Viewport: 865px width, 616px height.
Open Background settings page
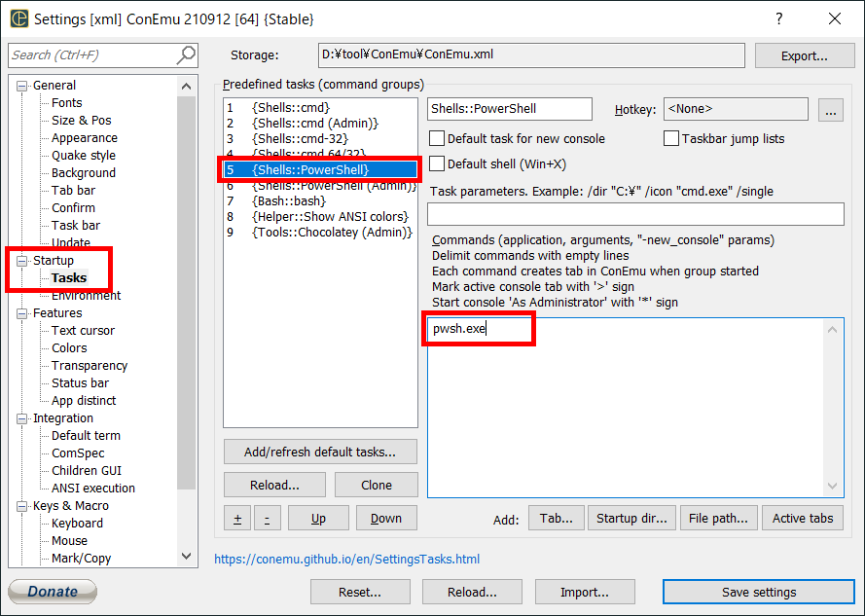coord(84,173)
